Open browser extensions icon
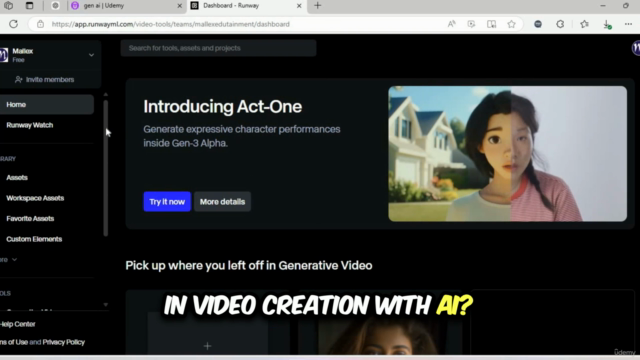 pyautogui.click(x=560, y=24)
